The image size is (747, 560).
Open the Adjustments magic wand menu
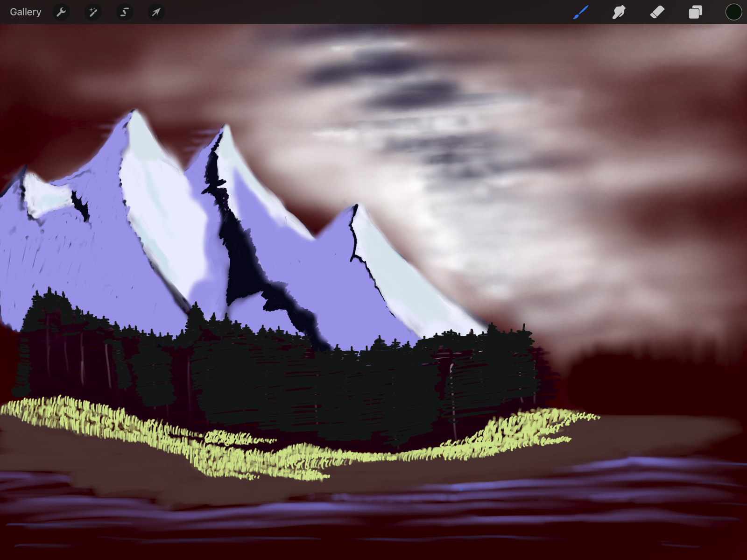[93, 12]
